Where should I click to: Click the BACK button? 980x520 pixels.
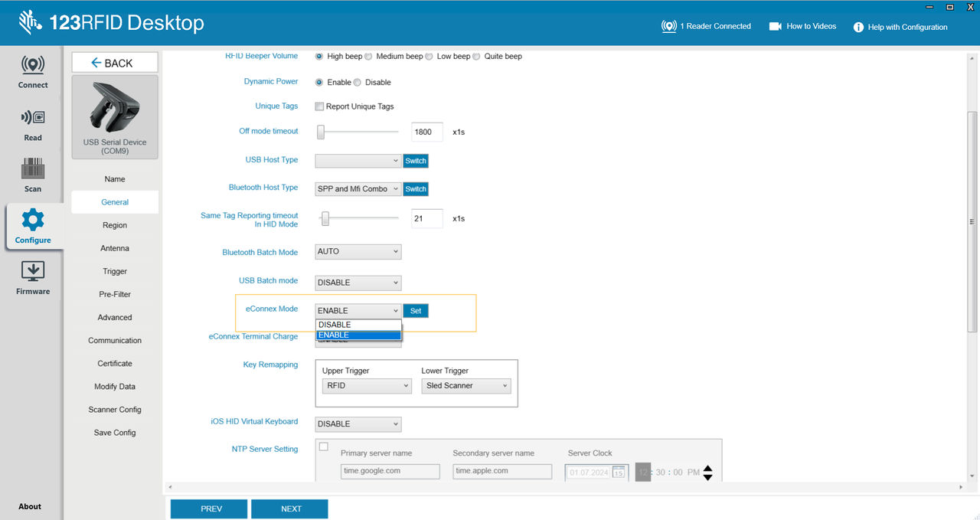tap(115, 63)
